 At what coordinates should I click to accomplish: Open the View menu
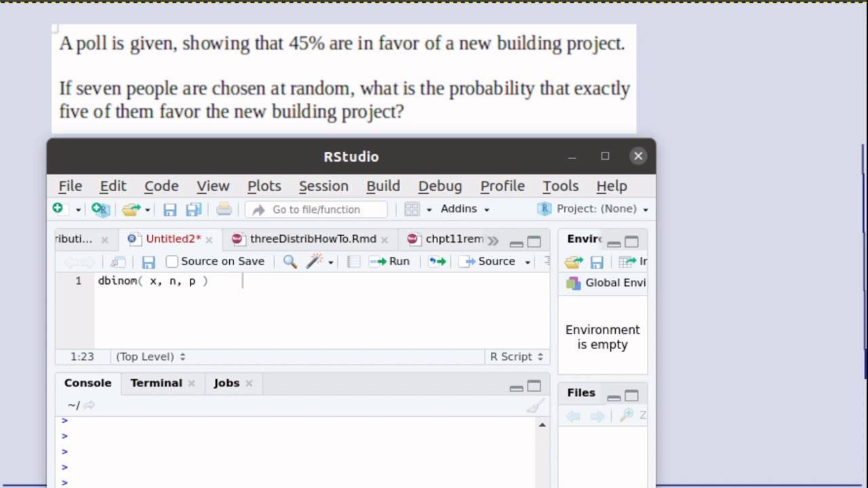[x=213, y=186]
